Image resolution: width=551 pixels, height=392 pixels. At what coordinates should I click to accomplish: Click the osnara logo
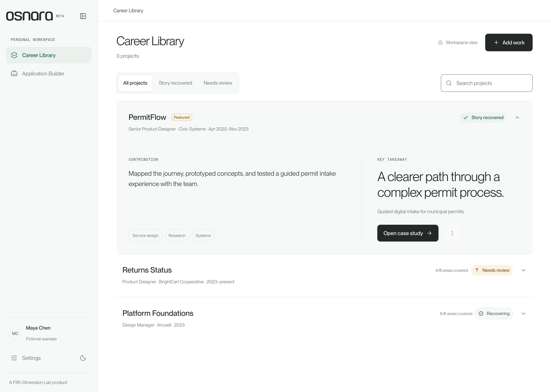coord(29,16)
